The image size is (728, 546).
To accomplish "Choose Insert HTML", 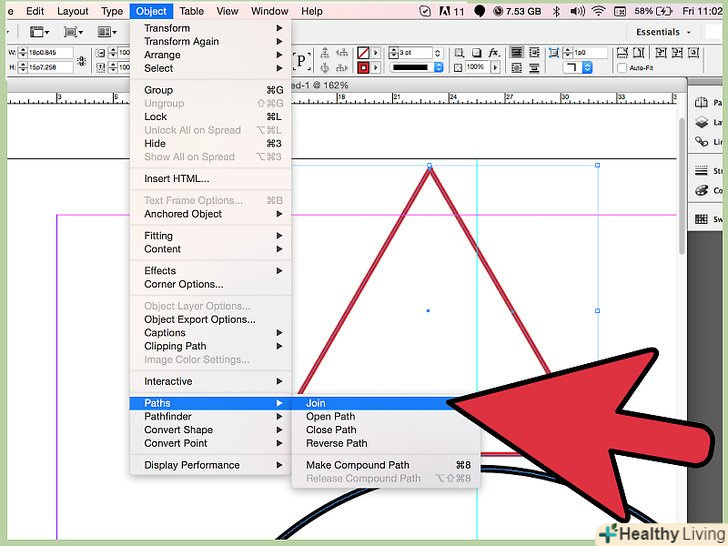I will click(210, 179).
